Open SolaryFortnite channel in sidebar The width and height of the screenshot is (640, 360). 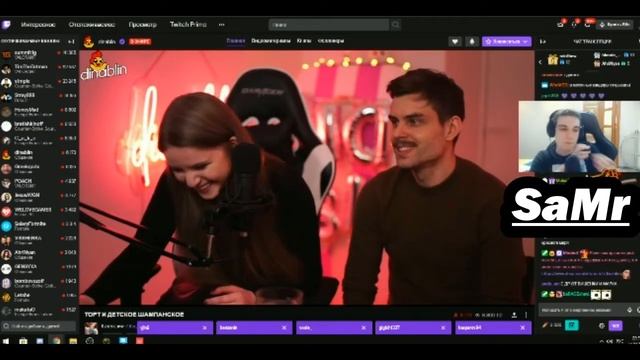[x=39, y=225]
